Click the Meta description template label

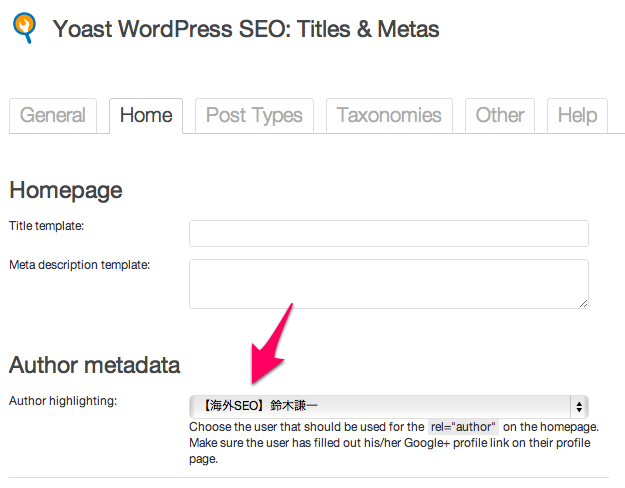(80, 265)
